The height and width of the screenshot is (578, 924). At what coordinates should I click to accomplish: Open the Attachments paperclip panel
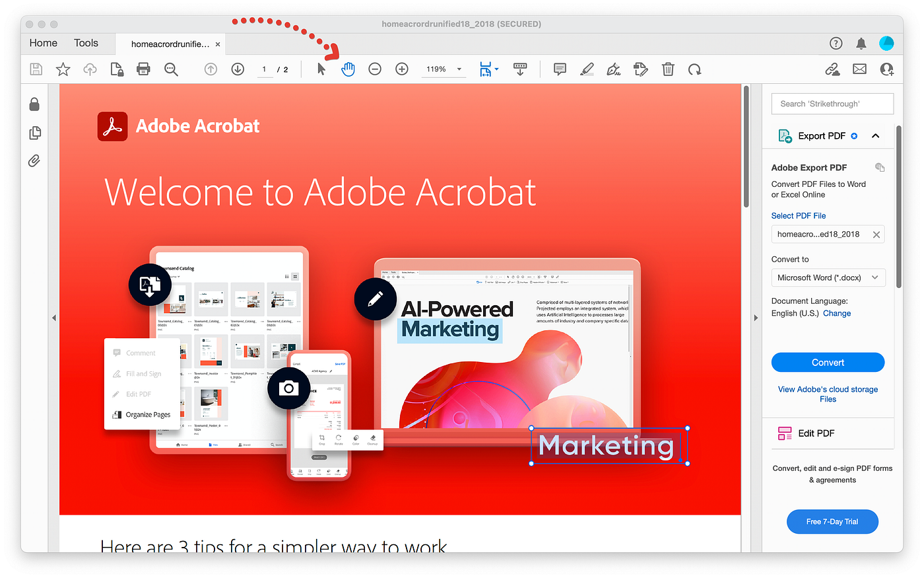click(x=34, y=161)
